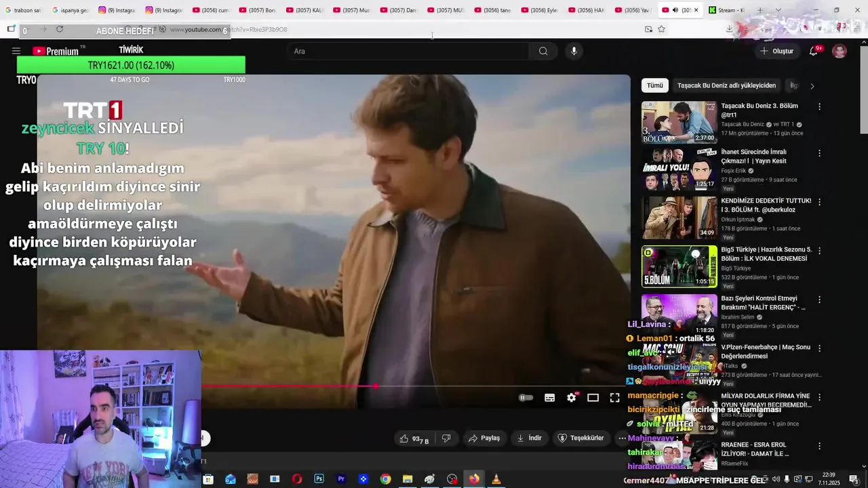The height and width of the screenshot is (488, 868).
Task: Open File Explorer from taskbar
Action: [407, 479]
